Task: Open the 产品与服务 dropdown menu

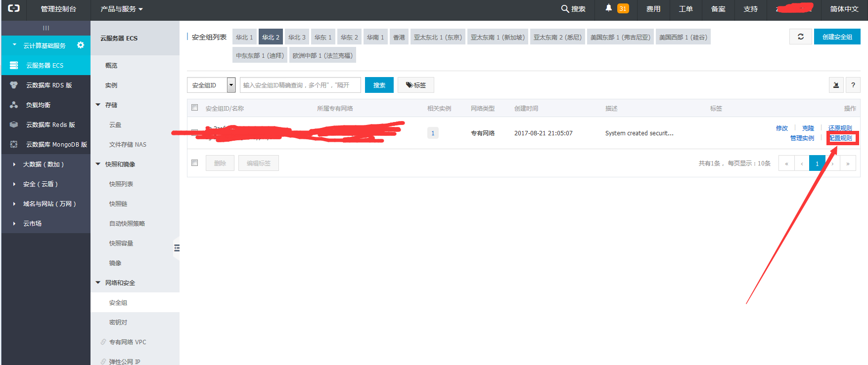Action: (x=122, y=9)
